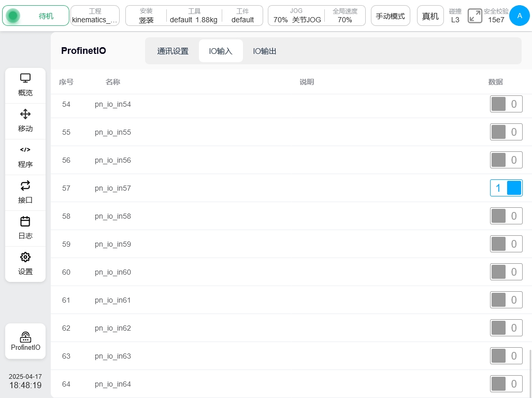Click the 真机 button
This screenshot has width=532, height=398.
pos(430,16)
